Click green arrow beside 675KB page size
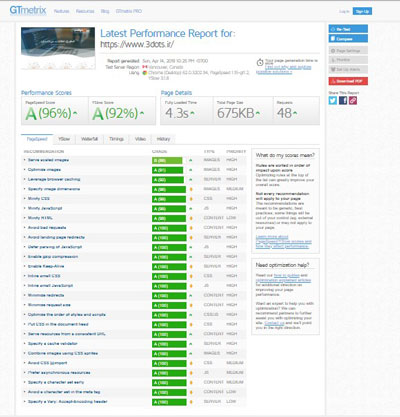Screen dimensions: 400x417 258,113
